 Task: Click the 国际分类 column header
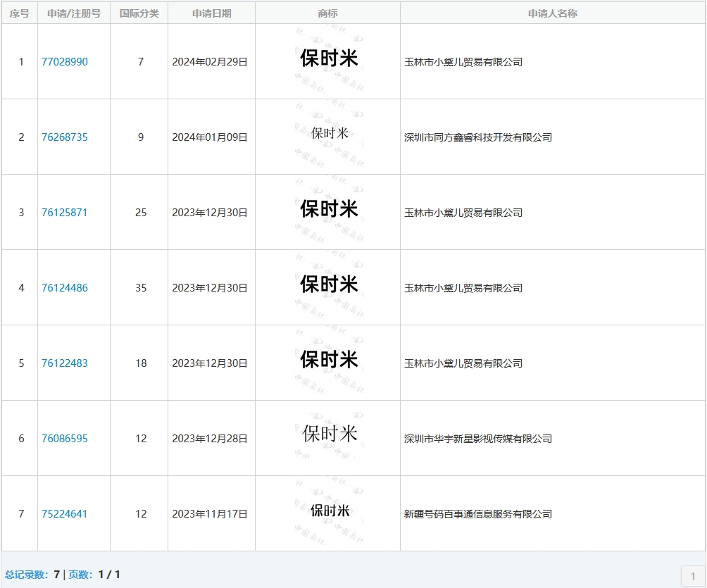tap(139, 13)
